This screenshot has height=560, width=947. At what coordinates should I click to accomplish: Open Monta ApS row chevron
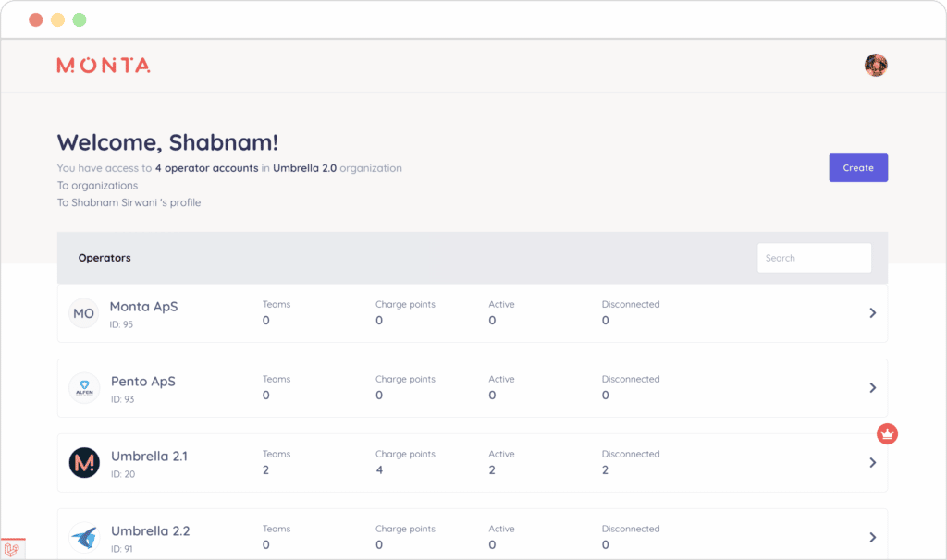873,312
